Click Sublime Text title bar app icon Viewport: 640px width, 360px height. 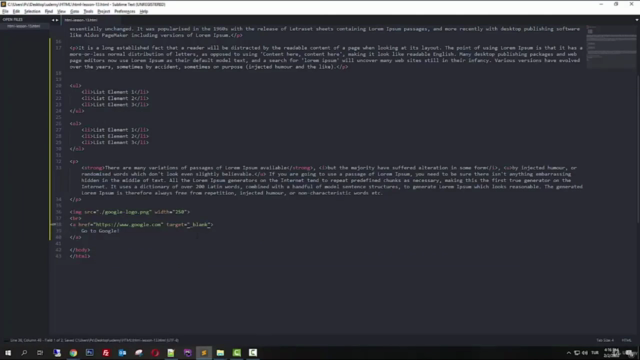point(3,4)
